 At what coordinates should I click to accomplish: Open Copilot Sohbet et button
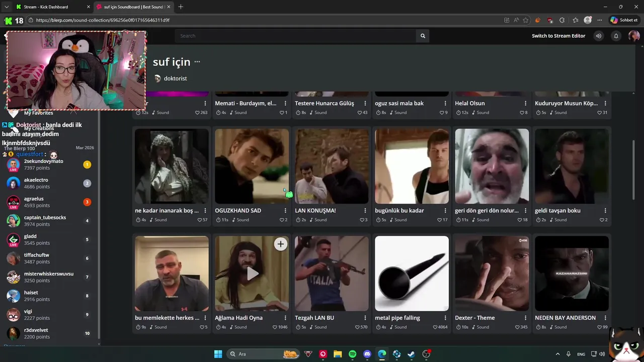[x=624, y=20]
